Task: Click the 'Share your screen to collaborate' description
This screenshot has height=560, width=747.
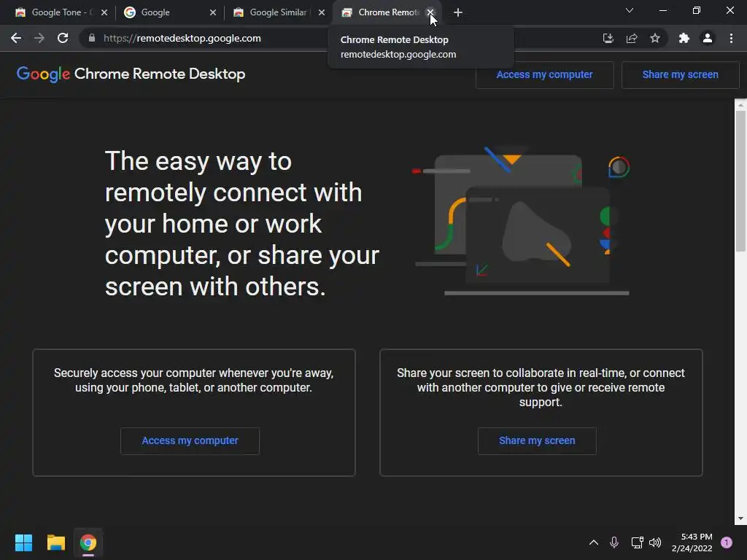Action: 541,387
